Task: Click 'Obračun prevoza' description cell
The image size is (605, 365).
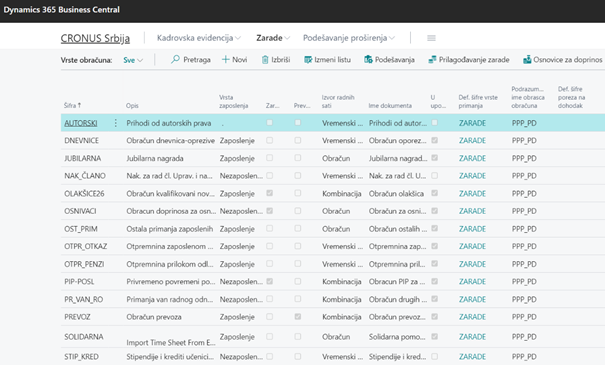Action: tap(154, 317)
